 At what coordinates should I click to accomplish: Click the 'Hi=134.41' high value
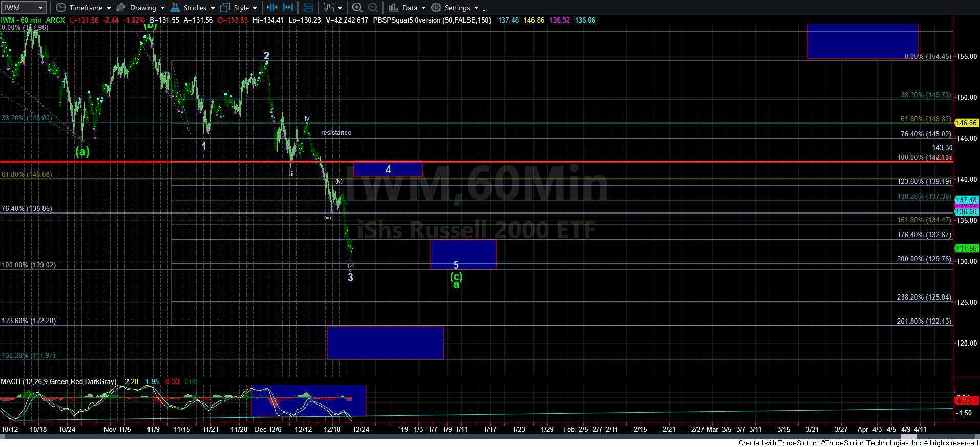268,20
